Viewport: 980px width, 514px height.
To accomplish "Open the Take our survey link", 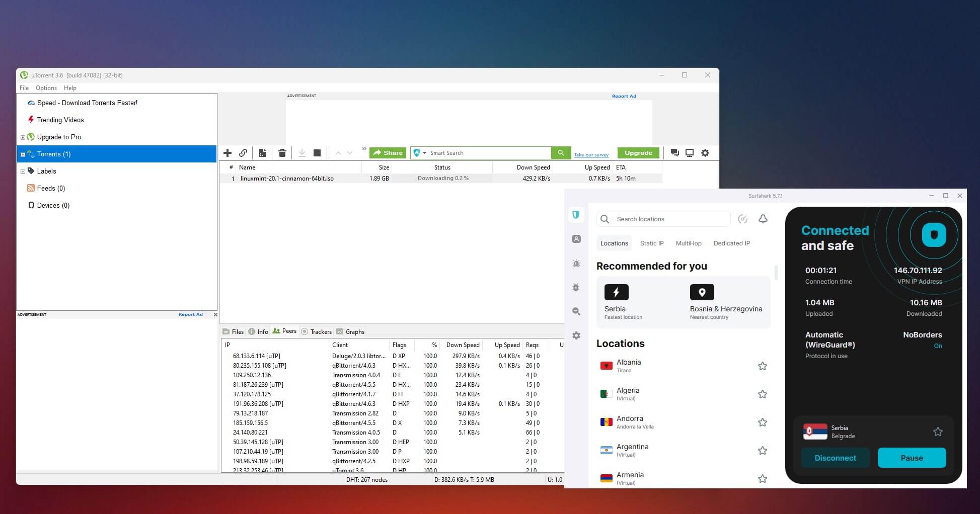I will coord(591,155).
